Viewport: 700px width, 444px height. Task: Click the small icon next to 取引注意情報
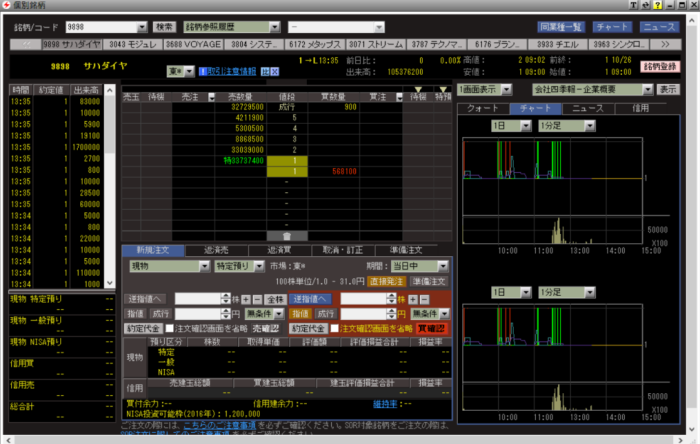click(x=263, y=72)
